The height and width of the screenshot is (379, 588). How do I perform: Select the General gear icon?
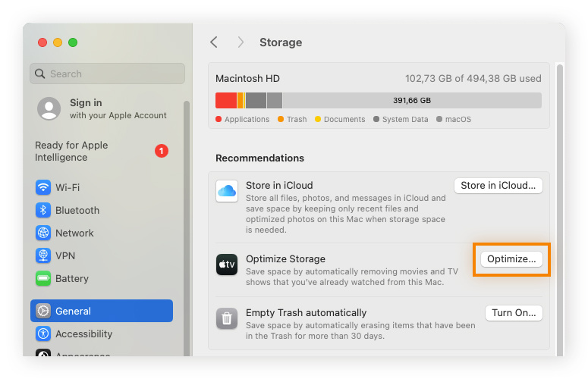click(x=43, y=311)
